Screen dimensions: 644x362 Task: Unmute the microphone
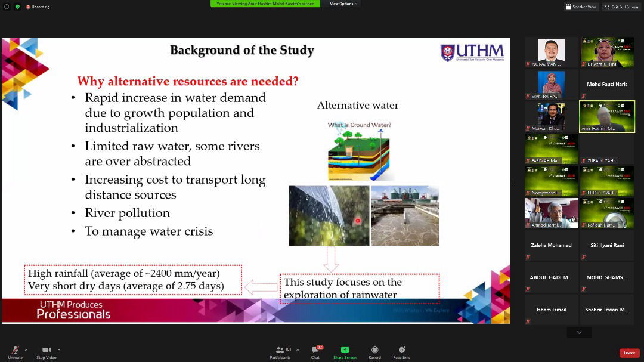pos(15,351)
